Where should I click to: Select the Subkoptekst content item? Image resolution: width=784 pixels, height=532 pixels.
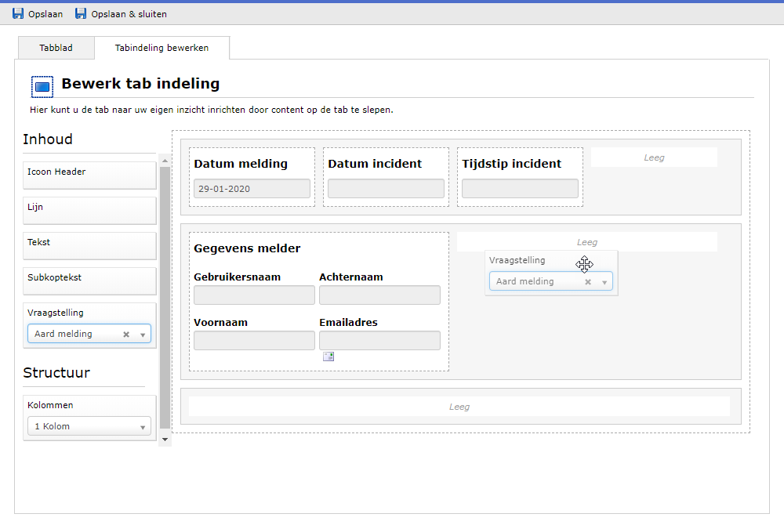click(x=89, y=280)
